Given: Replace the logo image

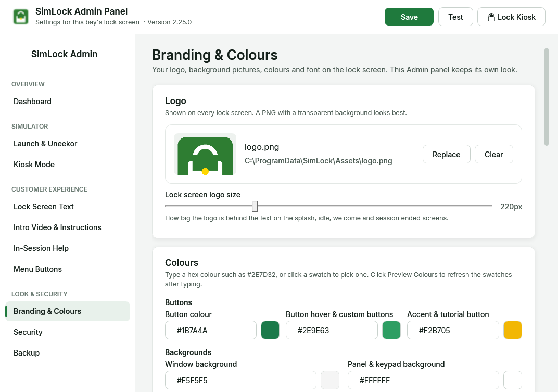Looking at the screenshot, I should pos(446,154).
